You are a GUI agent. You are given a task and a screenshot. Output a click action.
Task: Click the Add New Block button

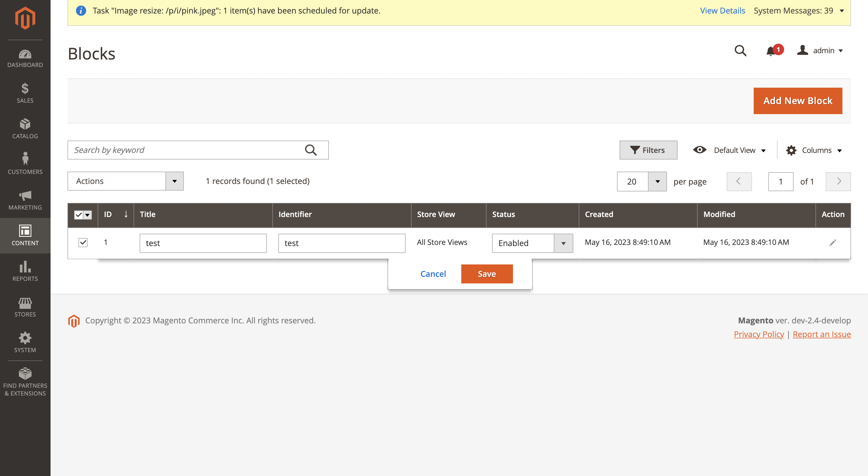798,100
